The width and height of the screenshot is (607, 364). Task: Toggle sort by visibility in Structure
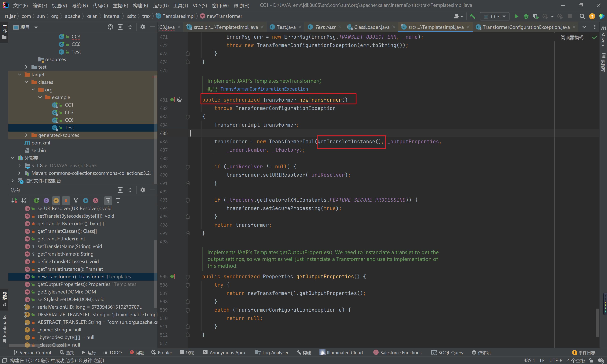pos(14,201)
